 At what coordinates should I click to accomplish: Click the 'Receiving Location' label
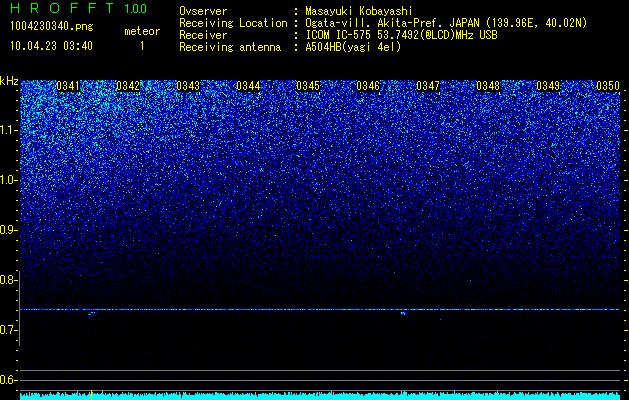pos(233,23)
